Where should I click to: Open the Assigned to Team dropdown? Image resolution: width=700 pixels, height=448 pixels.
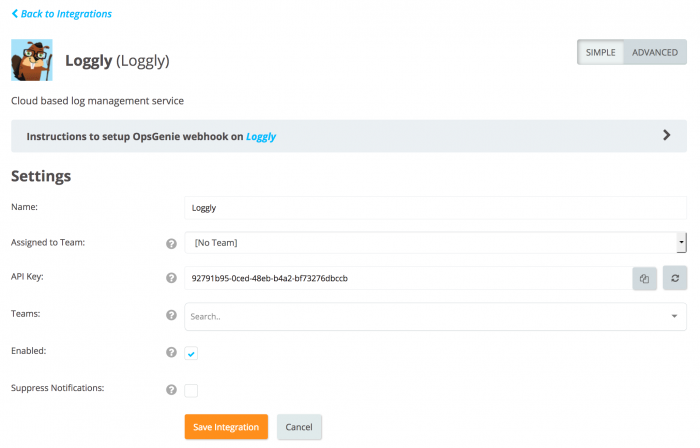[435, 243]
